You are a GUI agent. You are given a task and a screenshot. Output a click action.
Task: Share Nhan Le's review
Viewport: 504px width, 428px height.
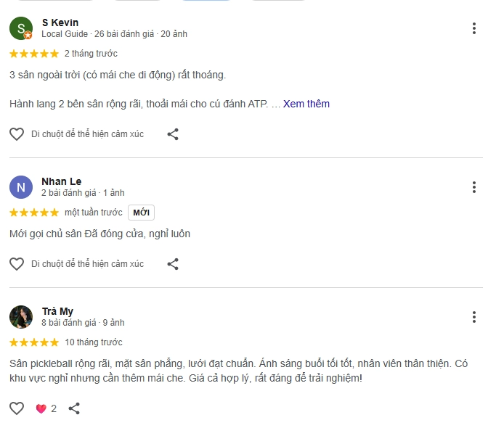click(173, 264)
